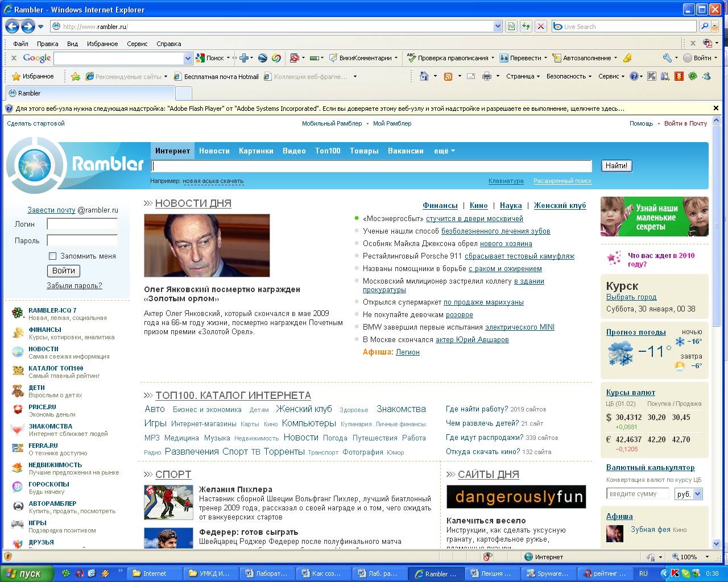Image resolution: width=728 pixels, height=582 pixels.
Task: Open the Избранное menu in menu bar
Action: pos(102,44)
